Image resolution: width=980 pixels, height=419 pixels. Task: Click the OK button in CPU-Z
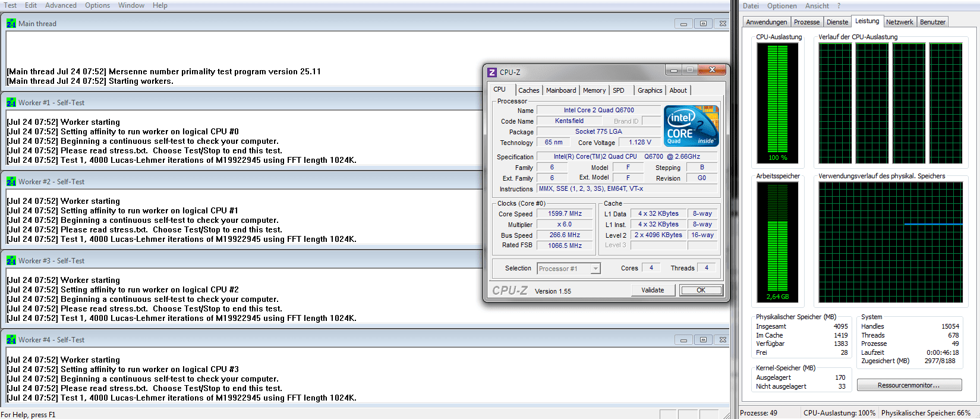click(701, 290)
